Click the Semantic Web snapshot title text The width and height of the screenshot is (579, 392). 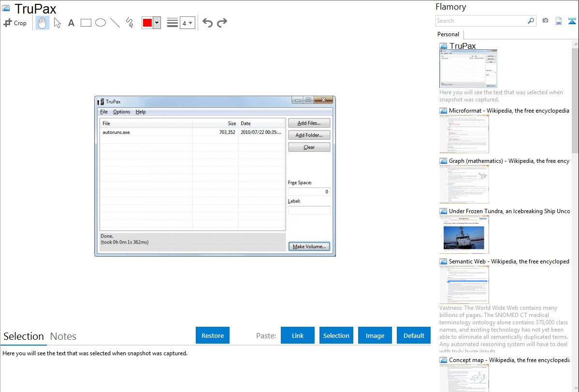click(509, 261)
